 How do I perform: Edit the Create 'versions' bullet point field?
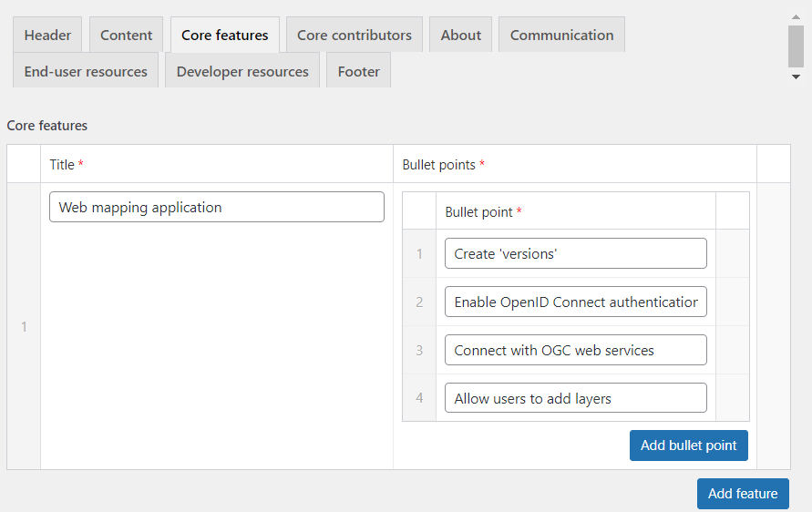[575, 253]
